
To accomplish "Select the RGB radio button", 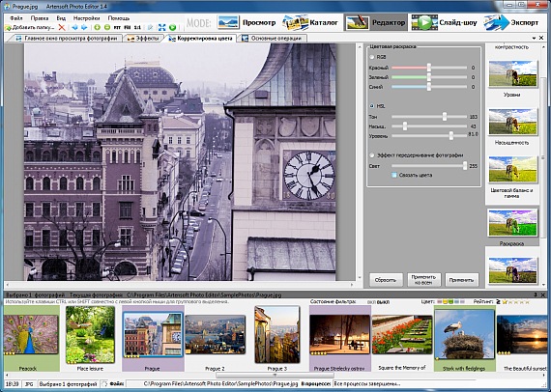I will [x=372, y=57].
